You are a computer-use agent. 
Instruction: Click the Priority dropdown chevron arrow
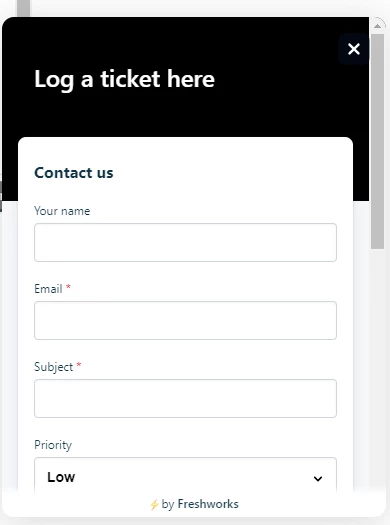pyautogui.click(x=318, y=478)
